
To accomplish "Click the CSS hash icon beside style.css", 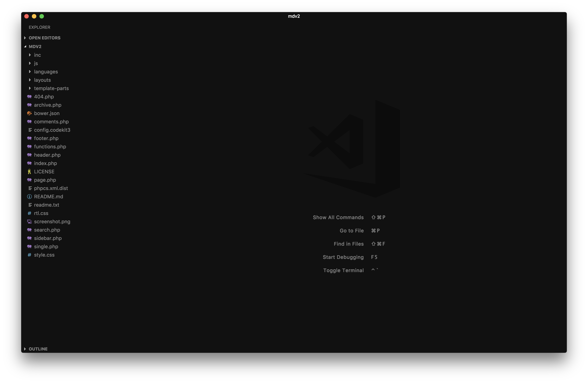I will click(x=29, y=255).
